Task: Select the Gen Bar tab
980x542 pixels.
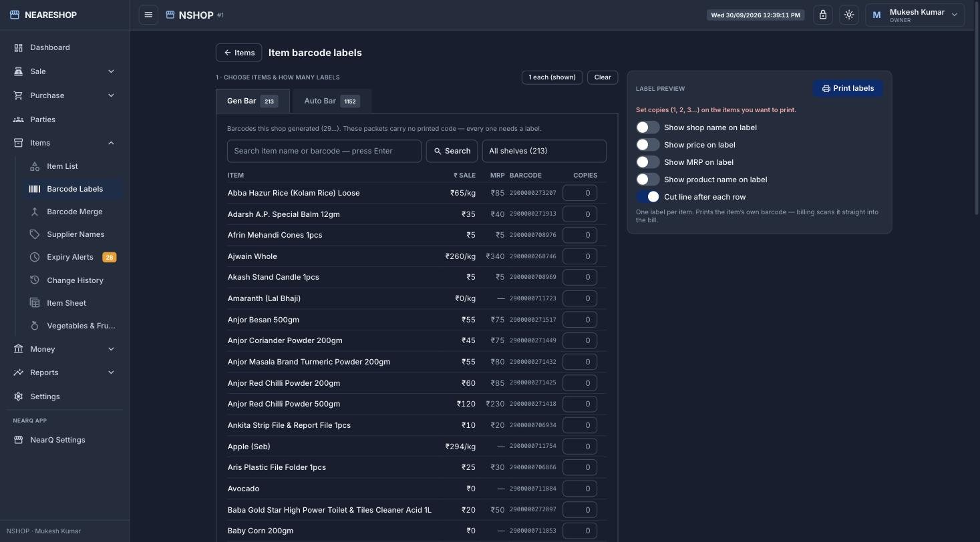Action: (x=253, y=101)
